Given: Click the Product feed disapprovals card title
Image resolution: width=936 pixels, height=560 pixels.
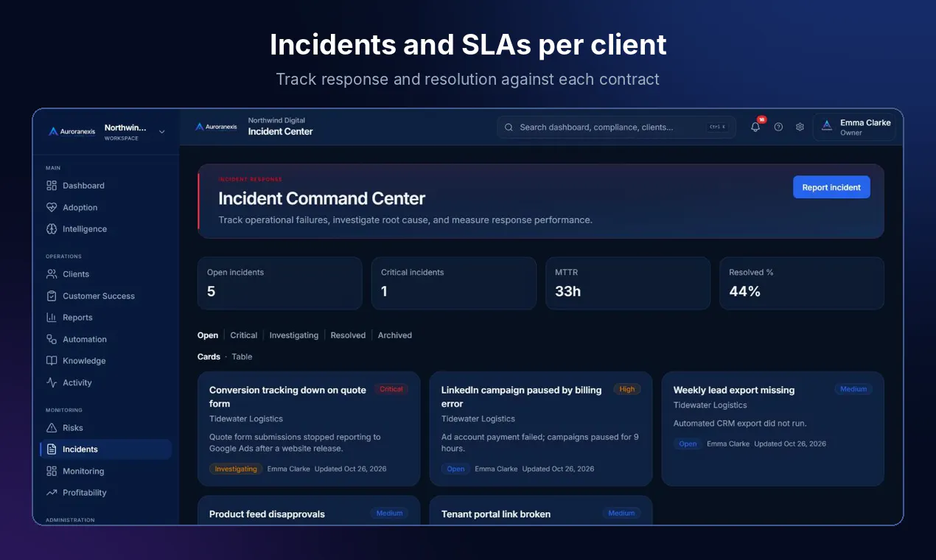Looking at the screenshot, I should (x=267, y=514).
